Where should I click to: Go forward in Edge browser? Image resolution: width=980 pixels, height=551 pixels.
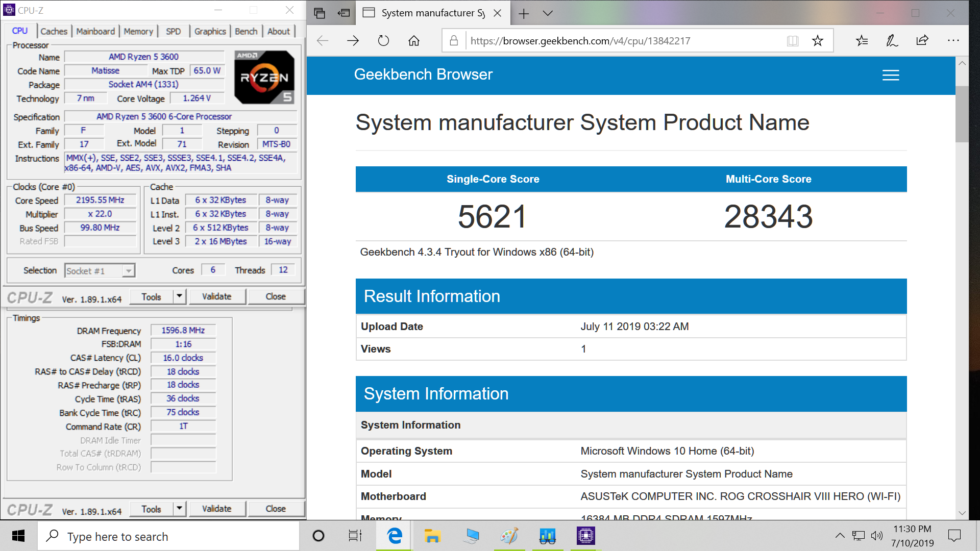353,41
